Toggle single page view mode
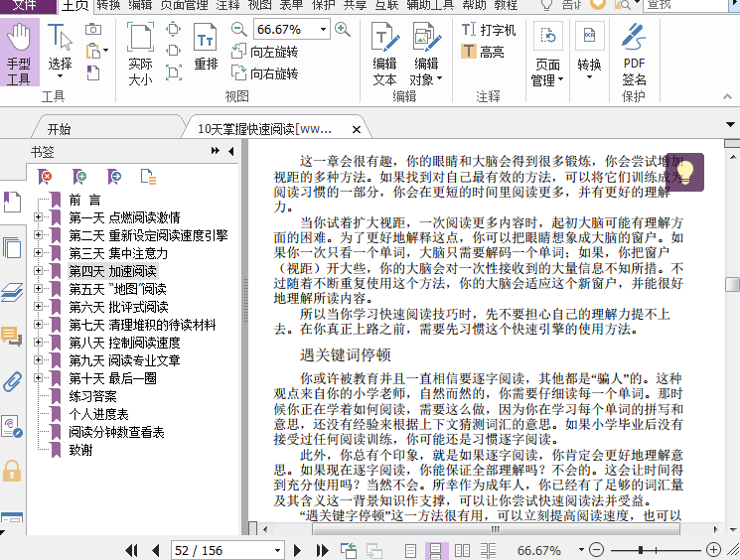 [x=410, y=550]
